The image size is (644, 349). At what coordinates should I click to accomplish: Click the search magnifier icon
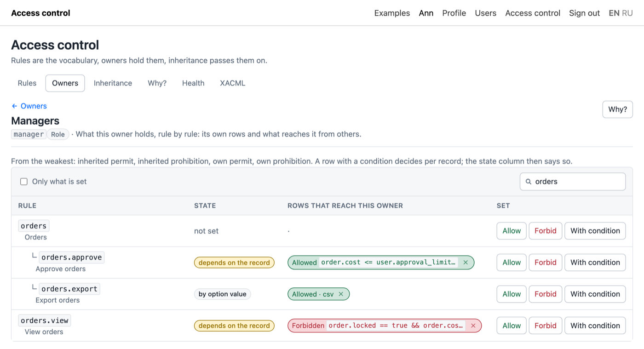(529, 182)
